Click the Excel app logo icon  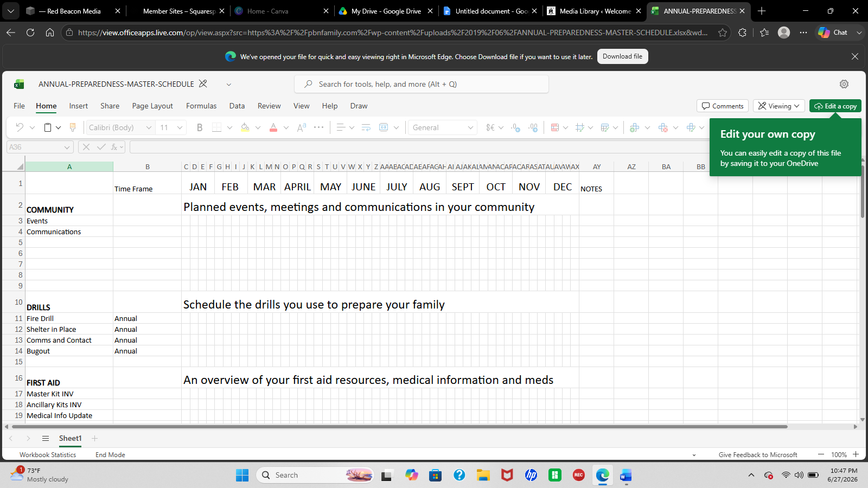click(20, 84)
